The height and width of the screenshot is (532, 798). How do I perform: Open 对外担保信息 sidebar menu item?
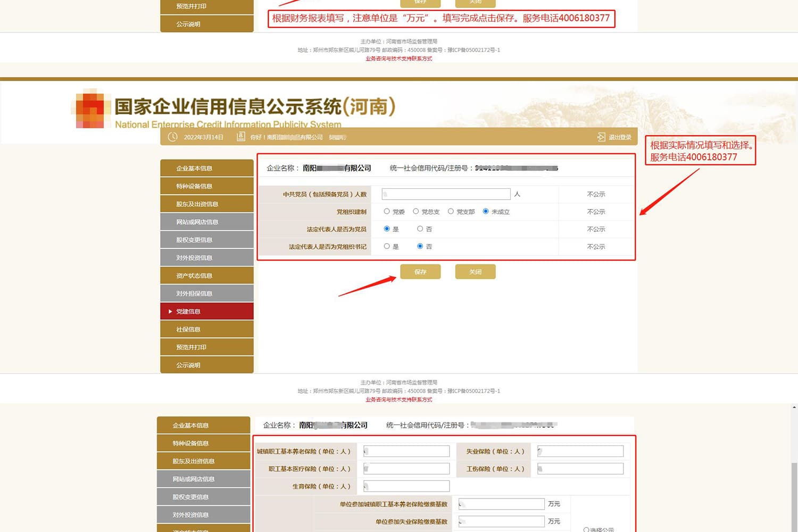(x=206, y=294)
